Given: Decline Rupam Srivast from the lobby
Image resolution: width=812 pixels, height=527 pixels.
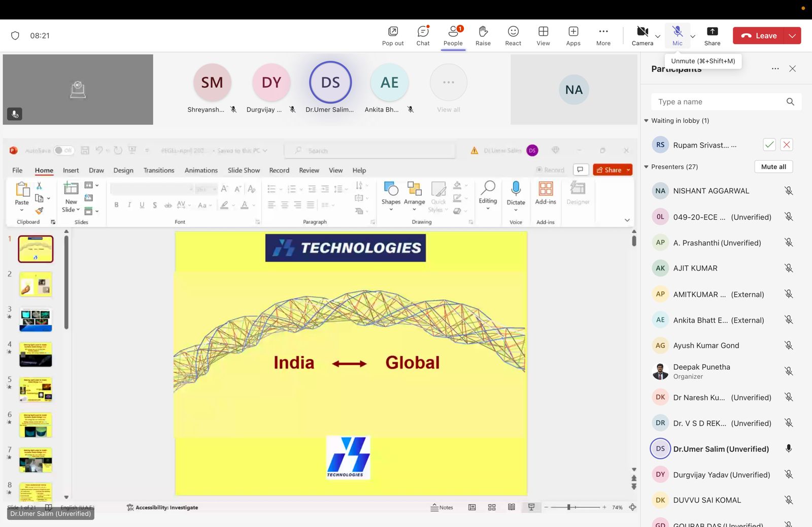Looking at the screenshot, I should point(787,145).
